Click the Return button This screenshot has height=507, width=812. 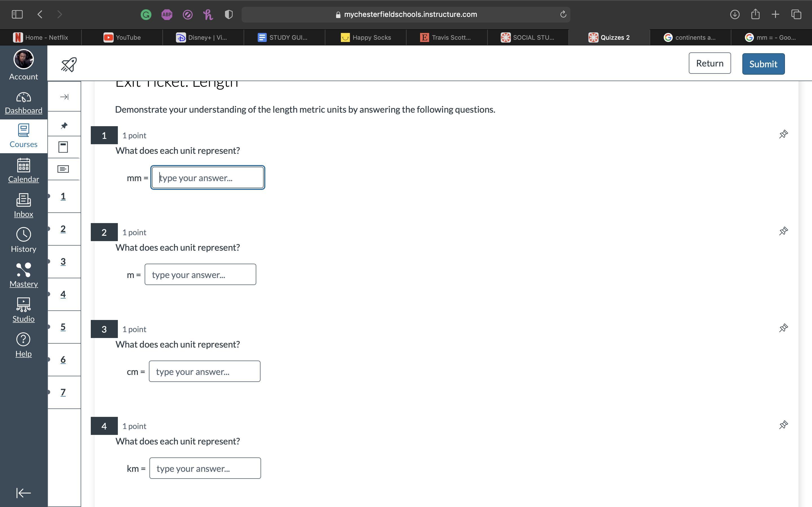point(709,63)
